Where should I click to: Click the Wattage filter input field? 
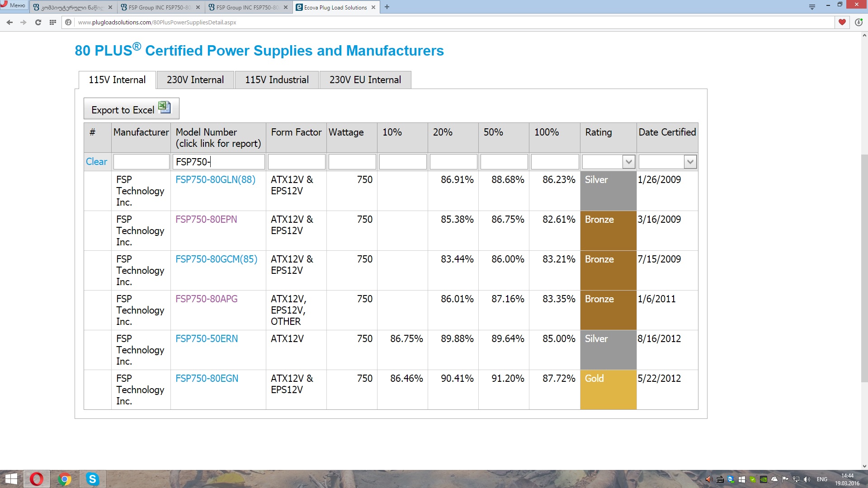click(352, 162)
